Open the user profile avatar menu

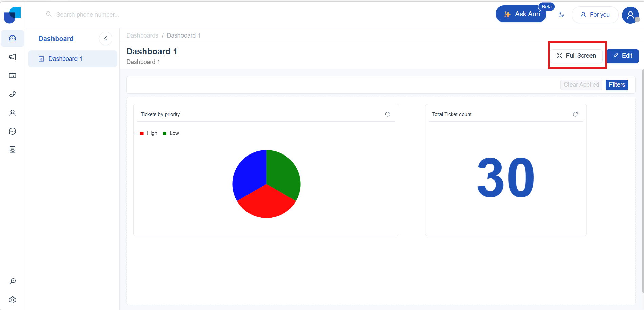[x=630, y=15]
